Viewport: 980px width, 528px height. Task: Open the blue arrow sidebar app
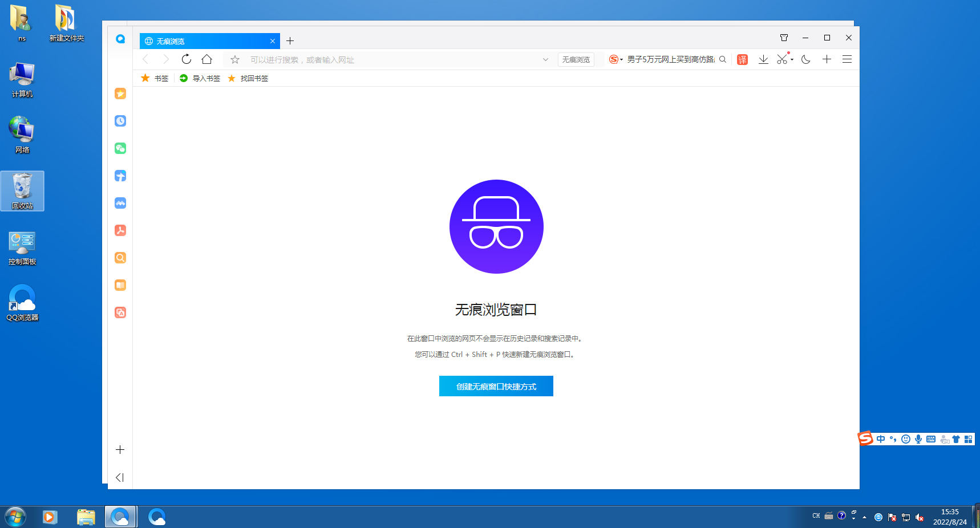[120, 176]
